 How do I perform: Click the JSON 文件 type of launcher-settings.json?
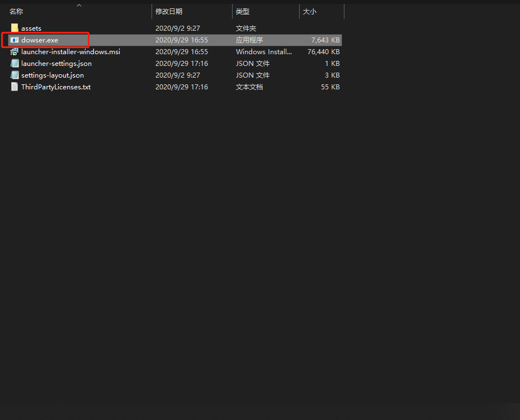[x=253, y=63]
